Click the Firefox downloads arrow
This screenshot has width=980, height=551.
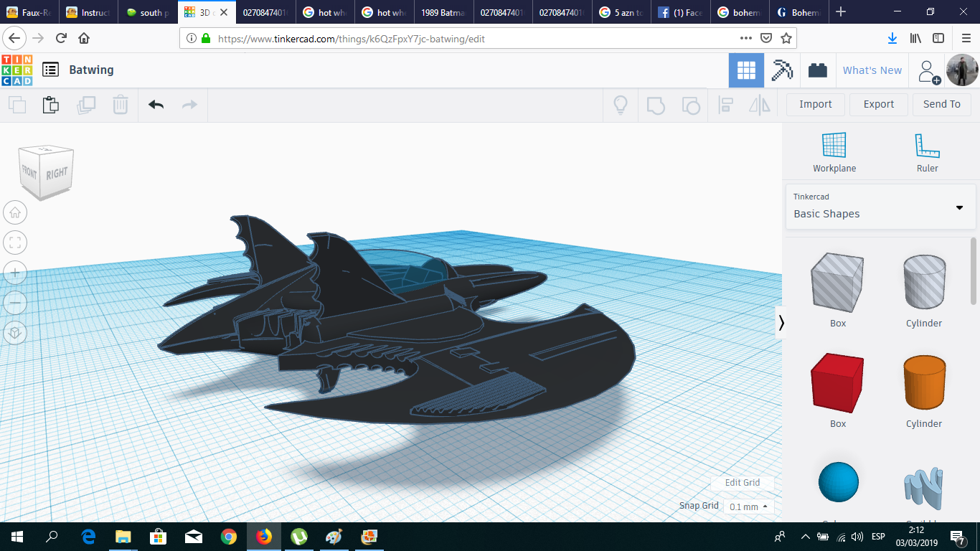pyautogui.click(x=892, y=39)
